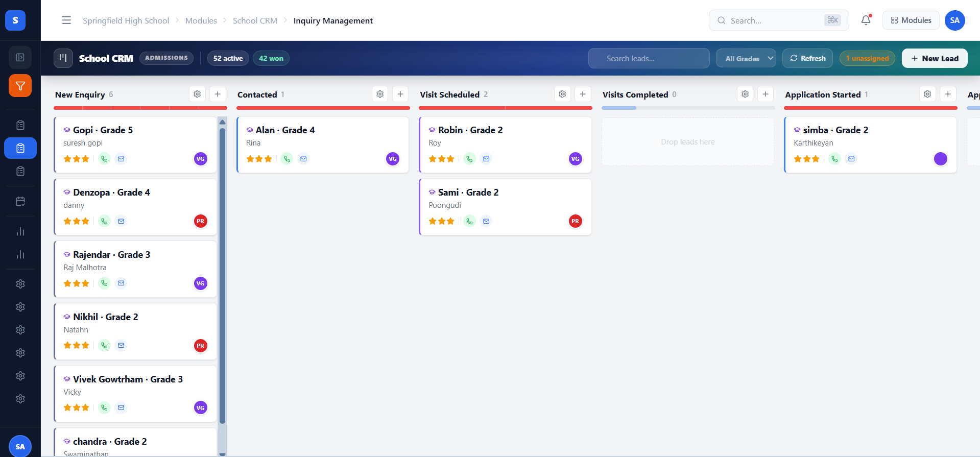Open the Denzopa Grade 4 lead card

point(135,207)
